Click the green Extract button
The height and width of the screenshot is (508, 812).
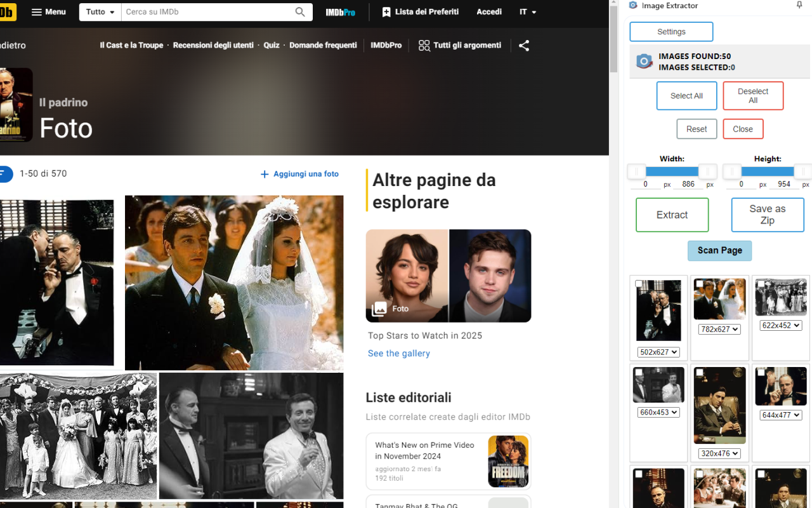[x=672, y=215]
